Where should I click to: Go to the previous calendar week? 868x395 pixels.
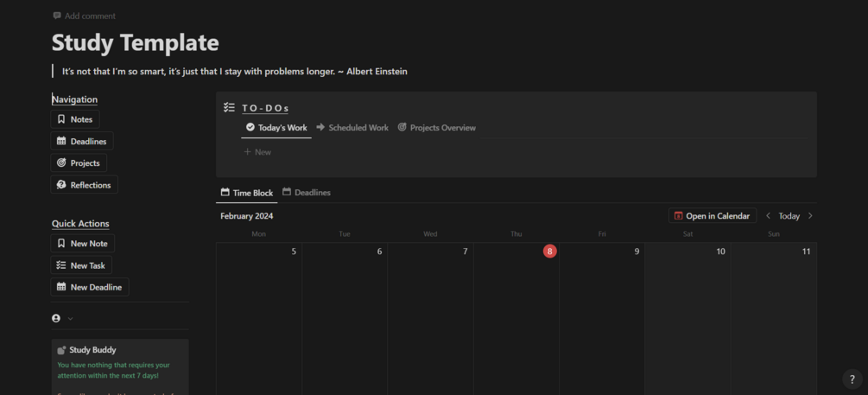click(768, 216)
